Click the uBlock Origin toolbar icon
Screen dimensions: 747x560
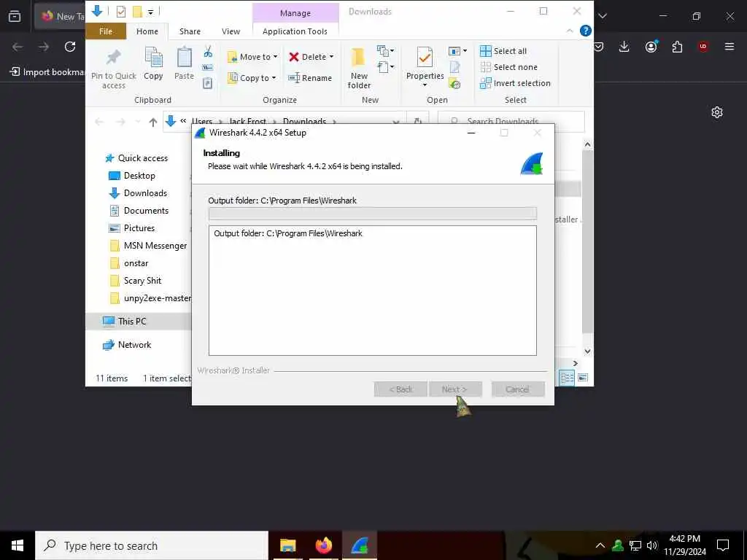click(x=703, y=47)
